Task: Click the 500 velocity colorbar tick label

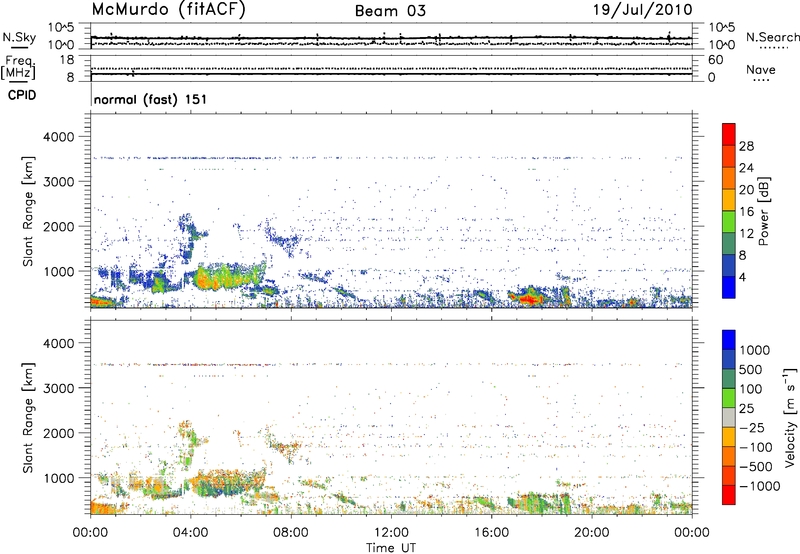Action: coord(752,369)
